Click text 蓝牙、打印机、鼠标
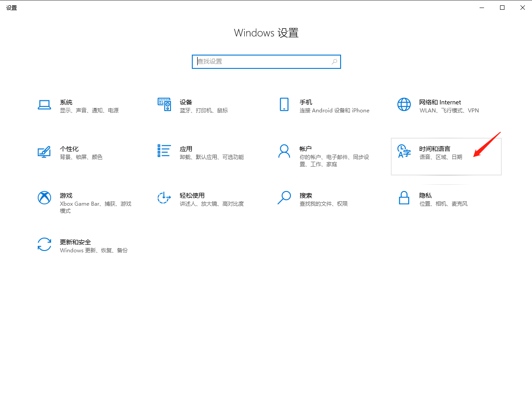The height and width of the screenshot is (414, 532). (x=203, y=110)
